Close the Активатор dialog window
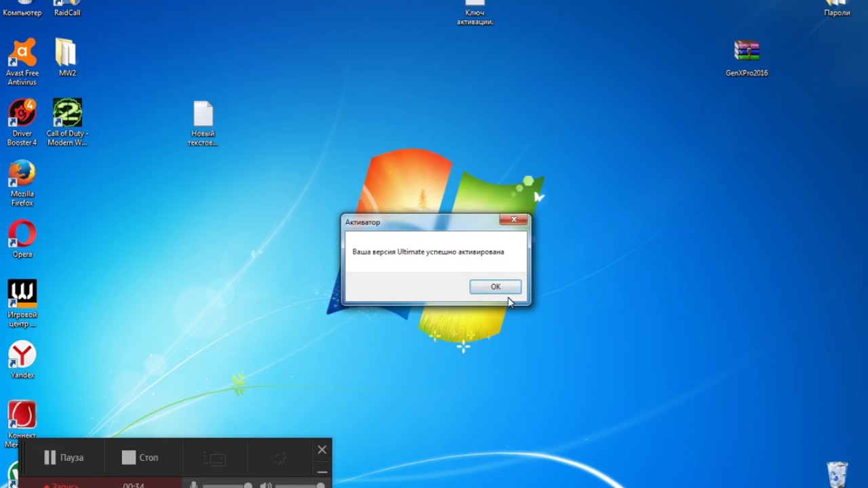Viewport: 868px width, 488px height. (513, 220)
